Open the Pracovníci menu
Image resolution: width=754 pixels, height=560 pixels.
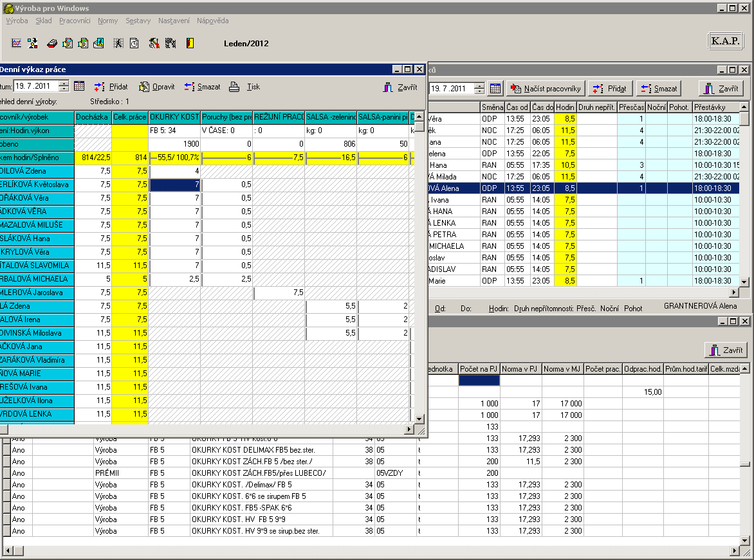[x=75, y=21]
